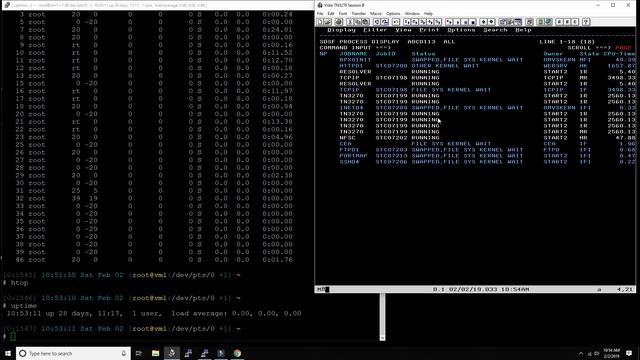Image resolution: width=640 pixels, height=360 pixels.
Task: Click the load average output line in the terminal
Action: coord(154,313)
